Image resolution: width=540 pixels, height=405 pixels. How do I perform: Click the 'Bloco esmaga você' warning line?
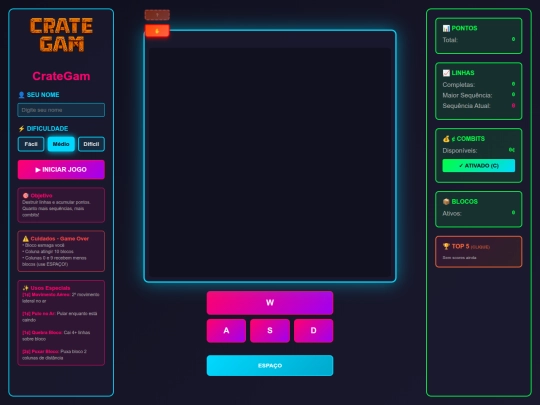(x=43, y=245)
